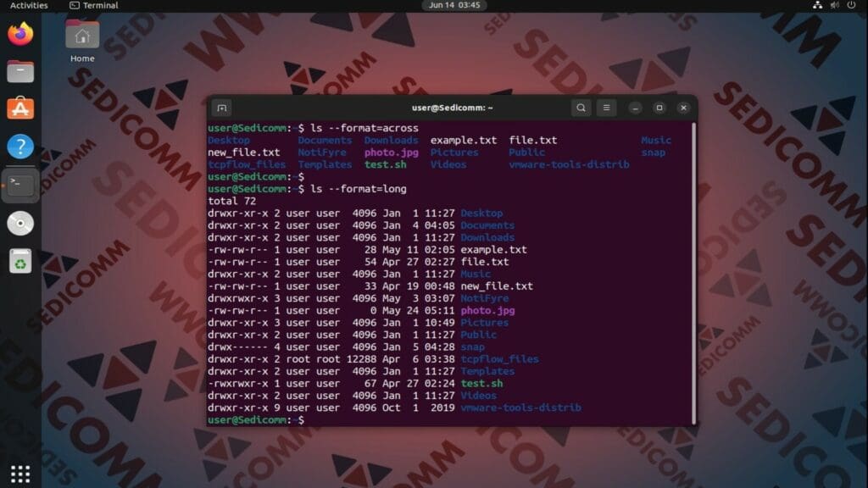
Task: Click the terminal vertical scrollbar
Action: pyautogui.click(x=693, y=274)
